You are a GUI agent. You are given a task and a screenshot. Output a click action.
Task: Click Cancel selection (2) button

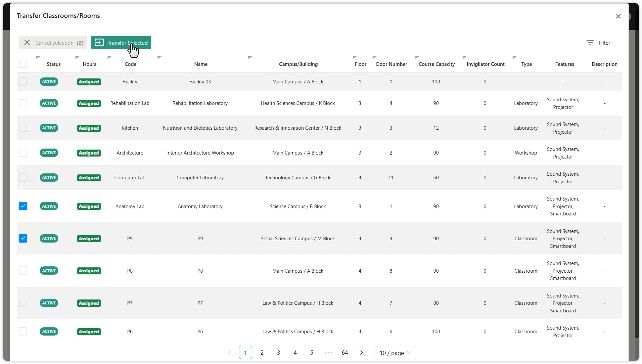(53, 43)
